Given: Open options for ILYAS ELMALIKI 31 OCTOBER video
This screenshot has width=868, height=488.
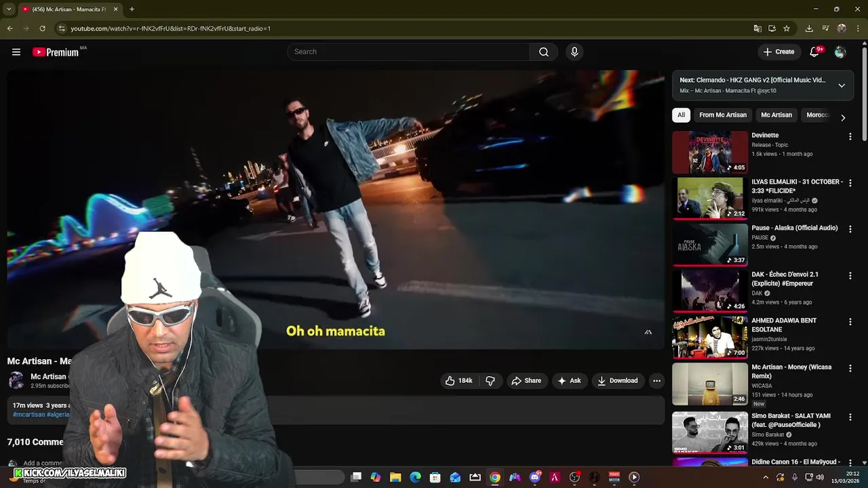Looking at the screenshot, I should [850, 183].
